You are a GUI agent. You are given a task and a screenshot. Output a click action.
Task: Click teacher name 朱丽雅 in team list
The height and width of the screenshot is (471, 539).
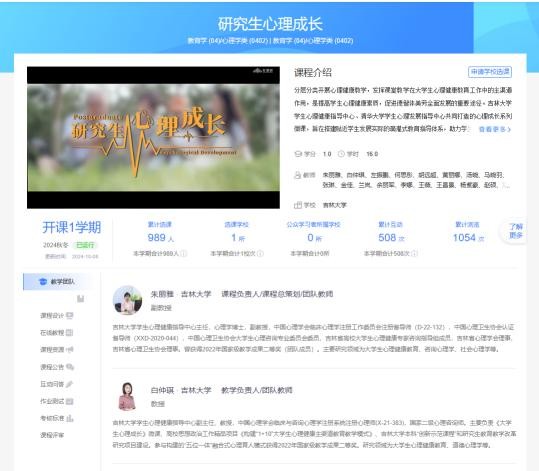click(162, 294)
